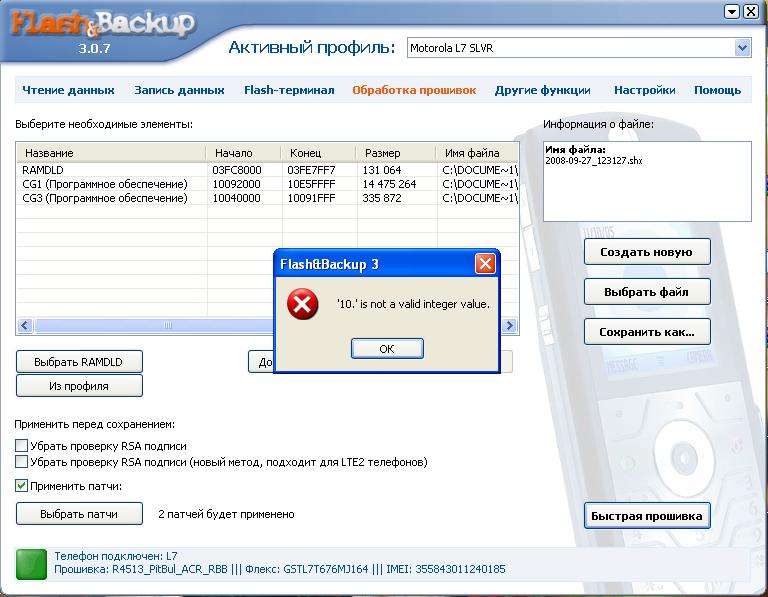
Task: Click OK in the error dialog
Action: tap(387, 348)
